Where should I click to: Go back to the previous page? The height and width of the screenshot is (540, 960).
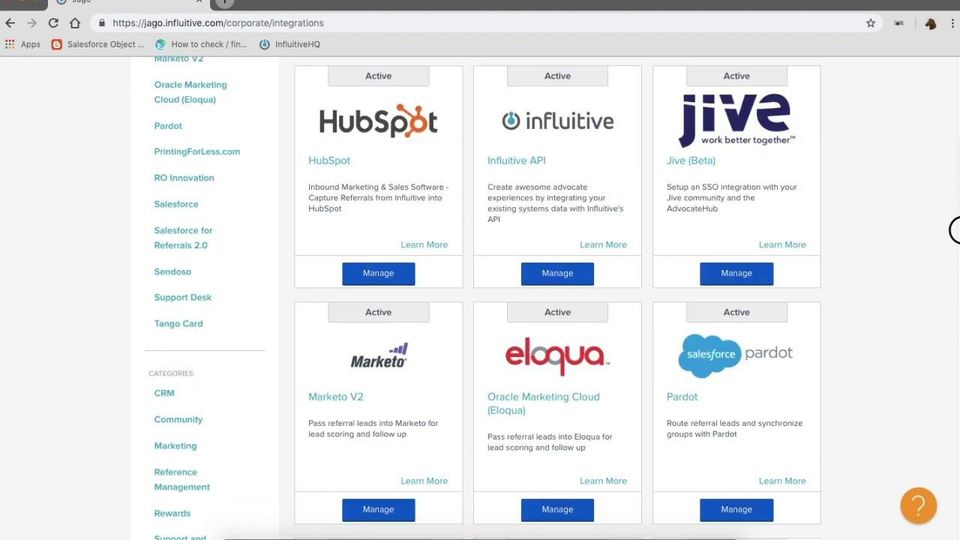[10, 23]
